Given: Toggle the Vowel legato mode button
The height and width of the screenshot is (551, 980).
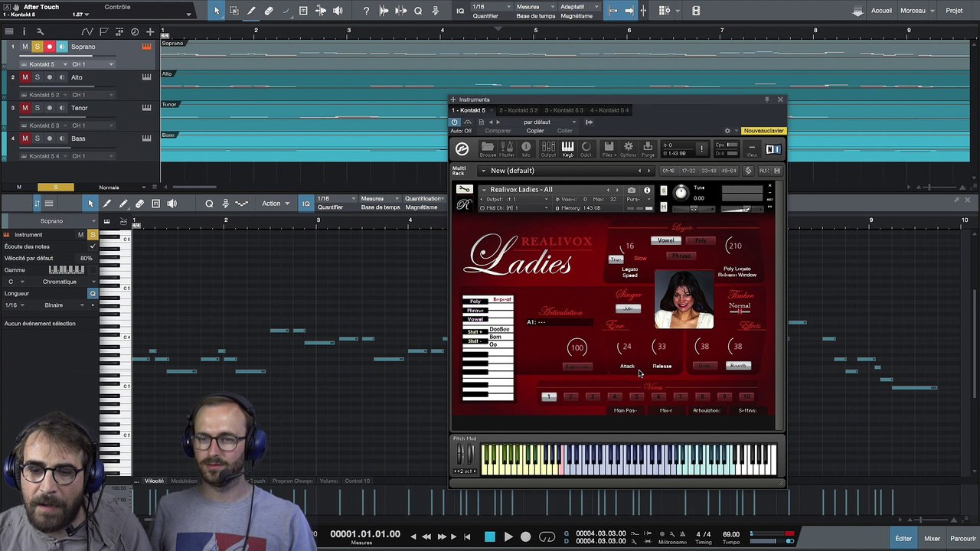Looking at the screenshot, I should click(x=665, y=240).
